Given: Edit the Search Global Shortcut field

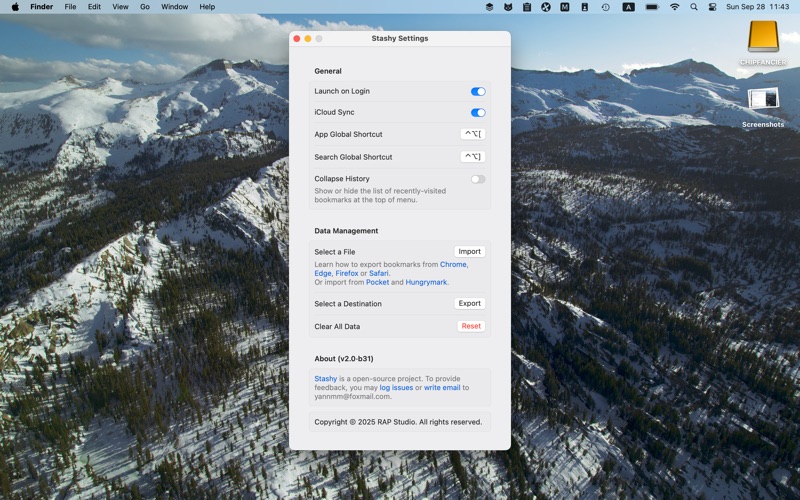Looking at the screenshot, I should pyautogui.click(x=473, y=157).
